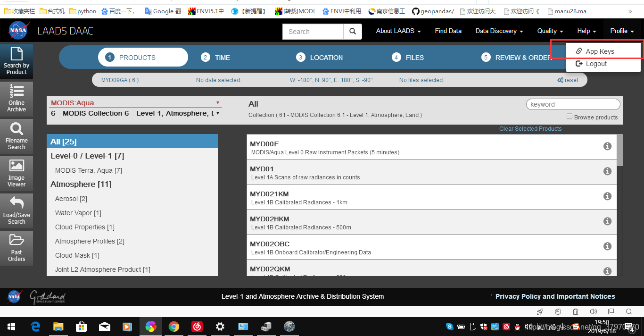644x336 pixels.
Task: Open the Image Viewer sidebar tool
Action: coord(17,173)
